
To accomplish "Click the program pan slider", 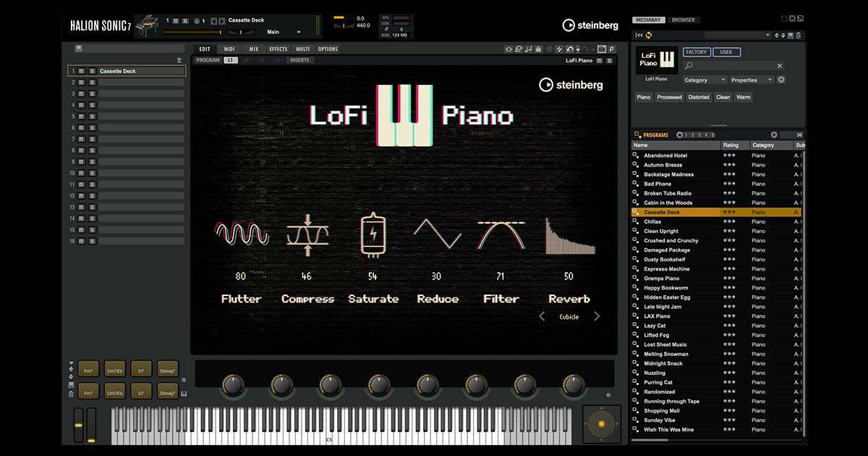I will (x=242, y=32).
